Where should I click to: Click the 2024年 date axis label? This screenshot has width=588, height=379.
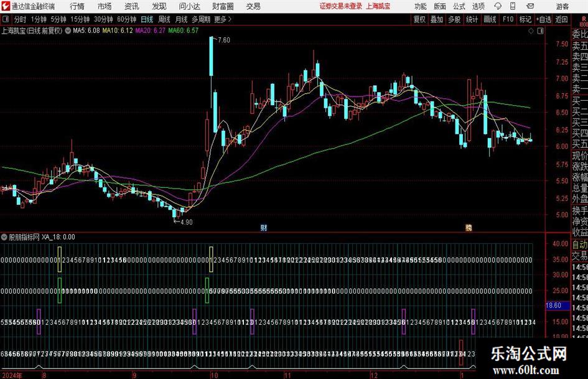[x=12, y=375]
